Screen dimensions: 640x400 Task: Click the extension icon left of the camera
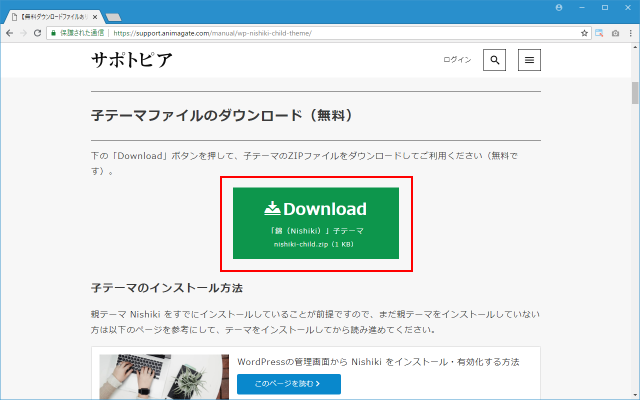click(x=599, y=33)
